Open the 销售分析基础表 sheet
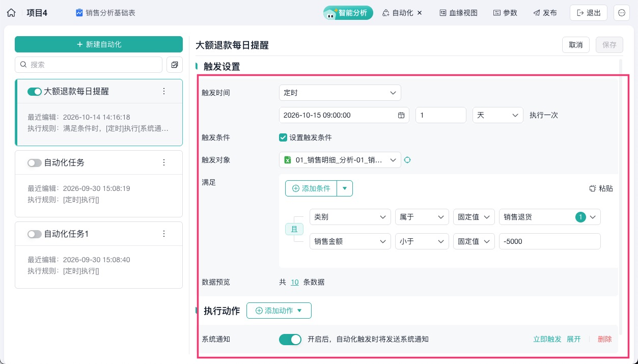 (105, 13)
